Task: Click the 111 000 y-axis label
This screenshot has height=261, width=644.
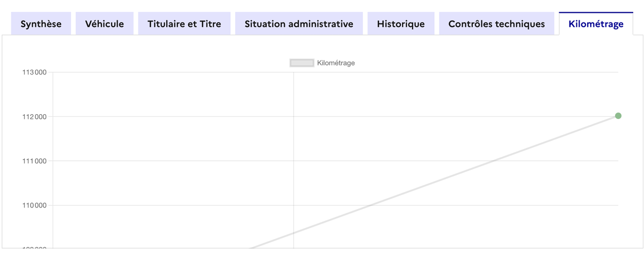Action: pyautogui.click(x=34, y=161)
